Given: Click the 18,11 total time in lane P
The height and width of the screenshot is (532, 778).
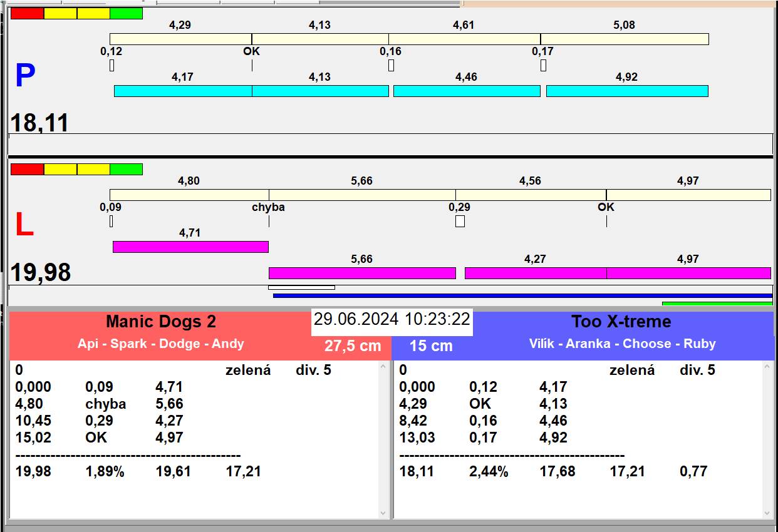Looking at the screenshot, I should coord(39,123).
